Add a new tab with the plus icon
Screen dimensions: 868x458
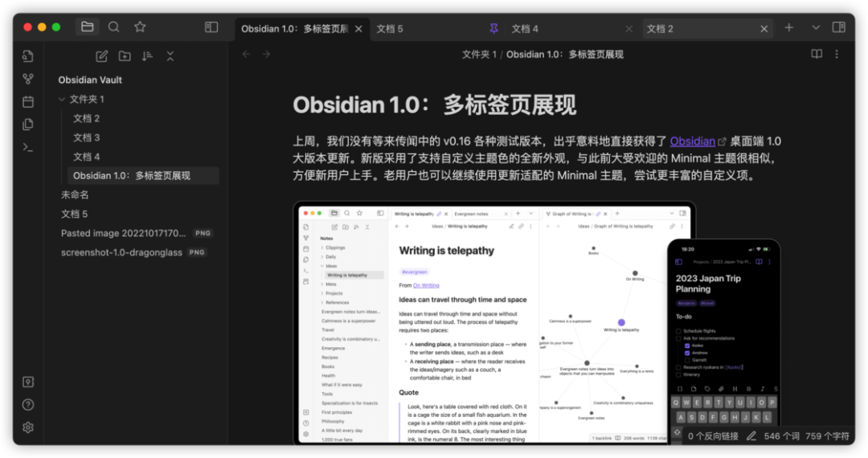[x=789, y=27]
